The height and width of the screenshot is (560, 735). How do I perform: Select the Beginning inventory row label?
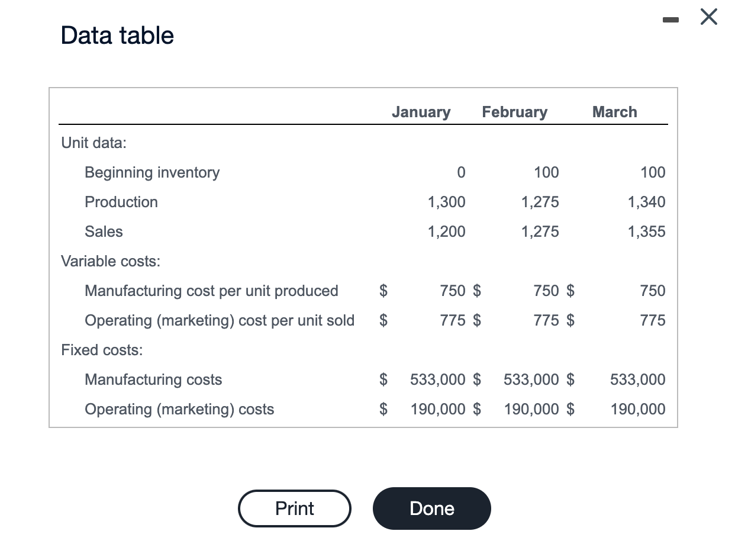[151, 172]
